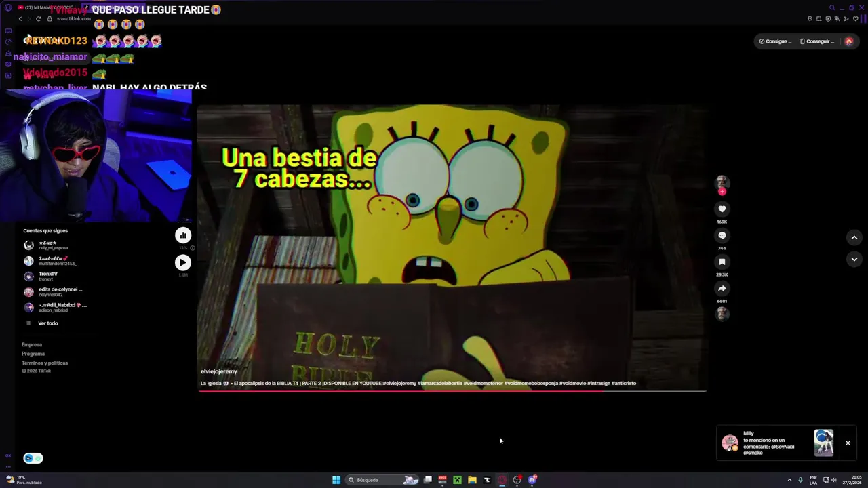868x488 pixels.
Task: Seek on the pink video progress bar
Action: coord(452,391)
